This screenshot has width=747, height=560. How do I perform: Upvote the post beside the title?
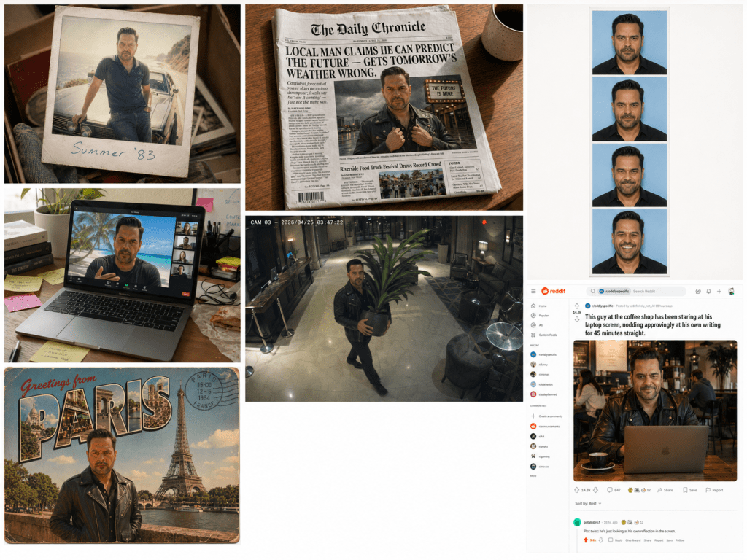point(577,306)
